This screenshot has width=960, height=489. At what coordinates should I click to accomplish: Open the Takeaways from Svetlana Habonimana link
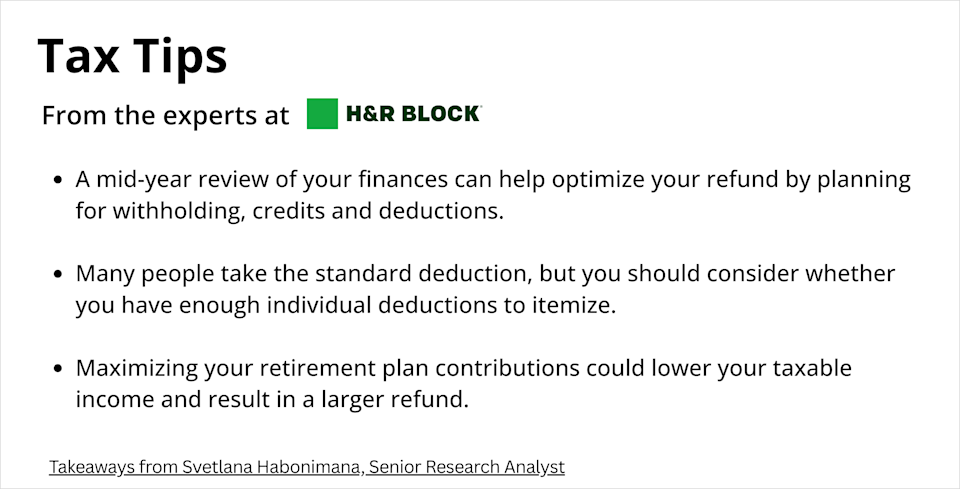[306, 467]
